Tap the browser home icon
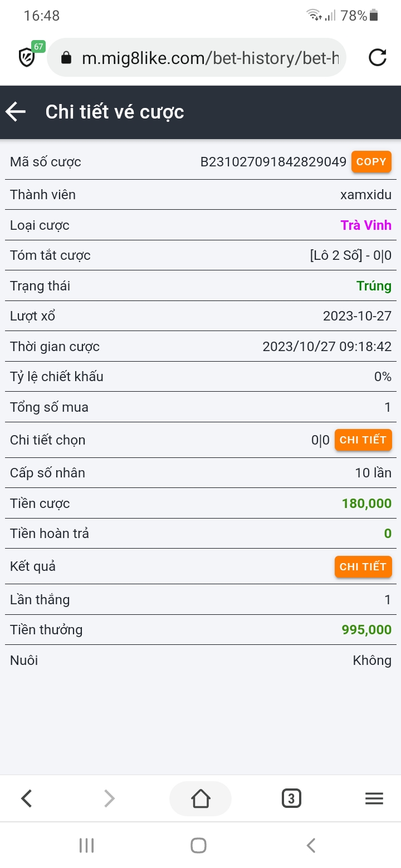The width and height of the screenshot is (401, 868). pos(200,799)
